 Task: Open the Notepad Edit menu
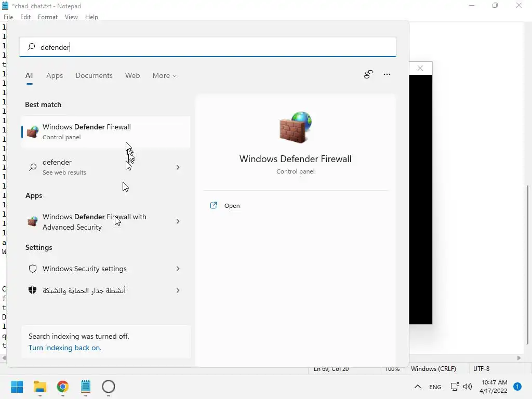click(25, 17)
